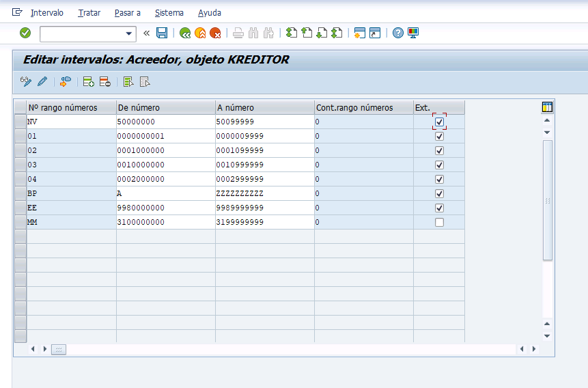Open the Ayuda menu
This screenshot has width=588, height=388.
tap(209, 13)
